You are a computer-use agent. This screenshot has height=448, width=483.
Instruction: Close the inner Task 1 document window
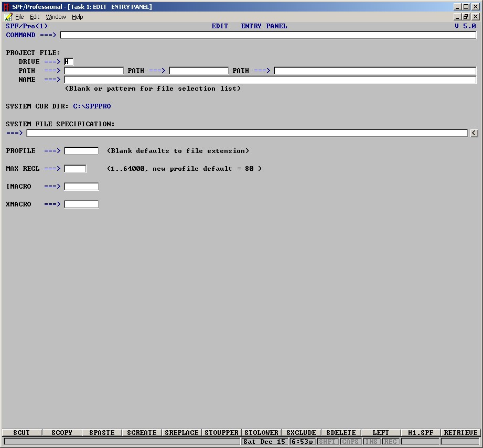pyautogui.click(x=476, y=17)
